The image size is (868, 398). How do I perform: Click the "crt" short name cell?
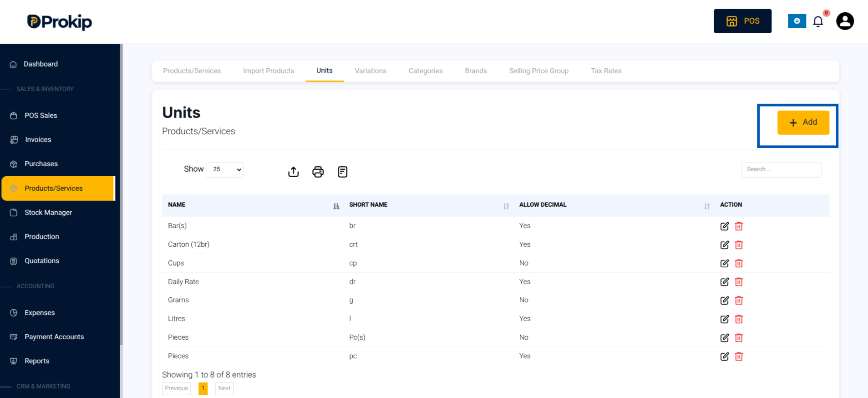pyautogui.click(x=353, y=245)
